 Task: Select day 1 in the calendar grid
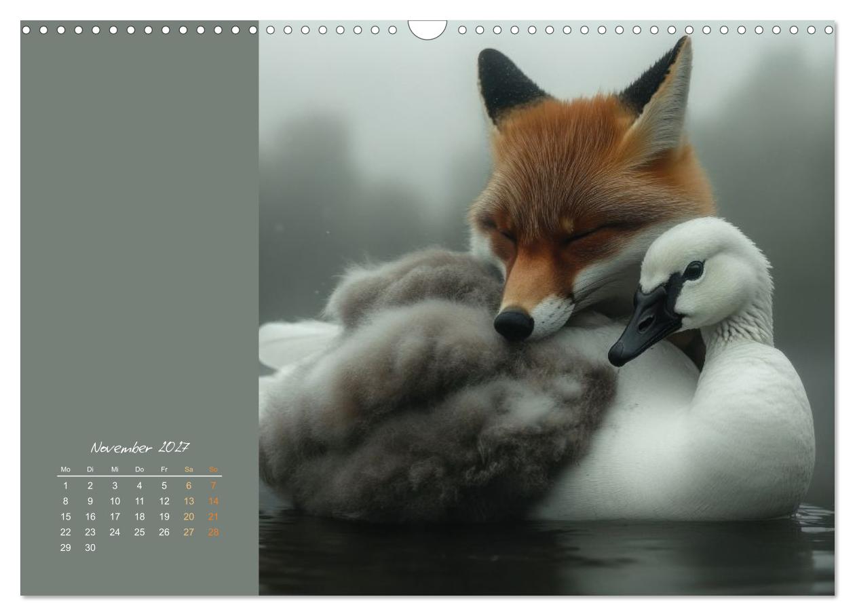click(x=65, y=486)
